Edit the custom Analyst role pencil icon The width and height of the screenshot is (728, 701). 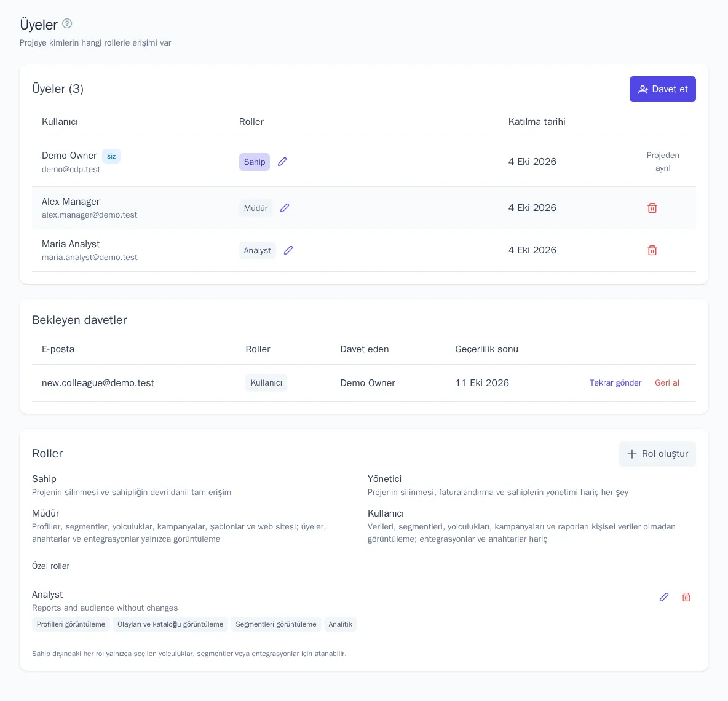coord(664,597)
